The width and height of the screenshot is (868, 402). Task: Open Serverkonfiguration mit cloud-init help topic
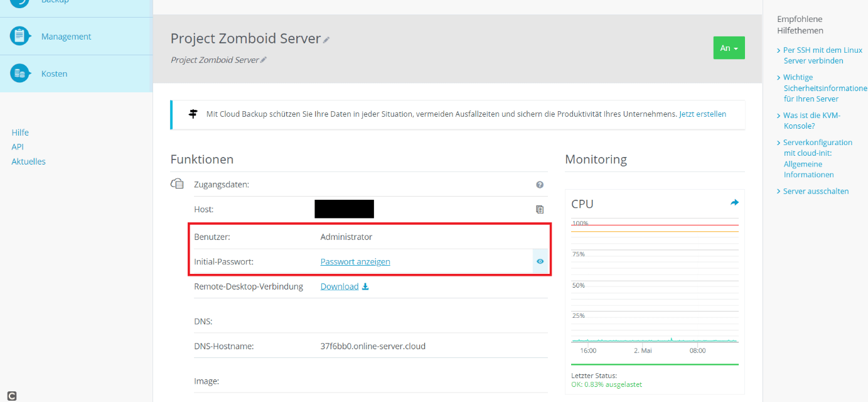818,158
